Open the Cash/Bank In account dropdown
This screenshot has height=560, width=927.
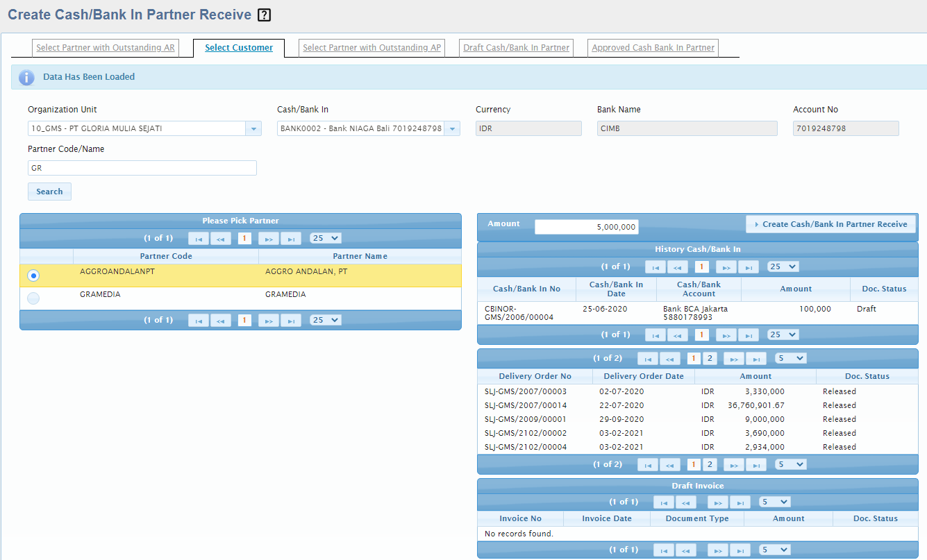coord(452,128)
